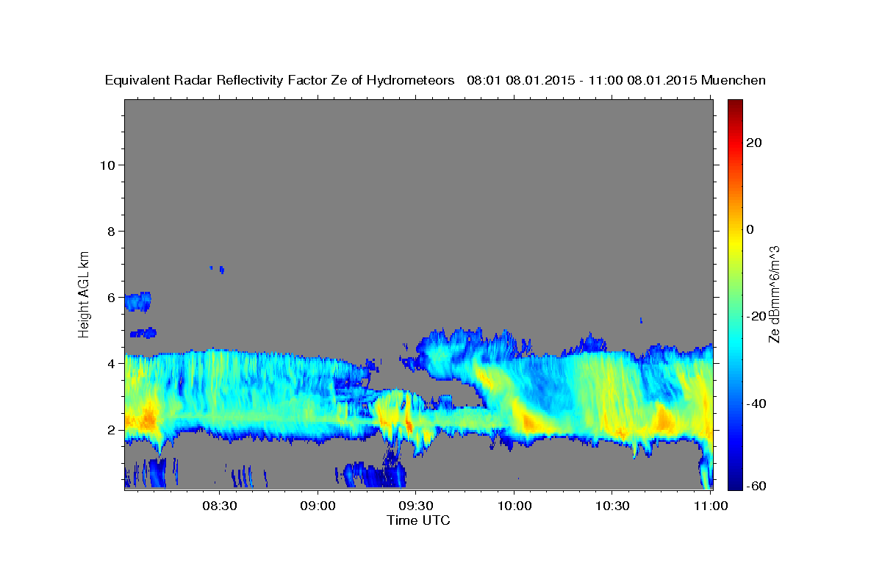Click the 'Time UTC' axis label
Image resolution: width=882 pixels, height=588 pixels.
coord(418,520)
